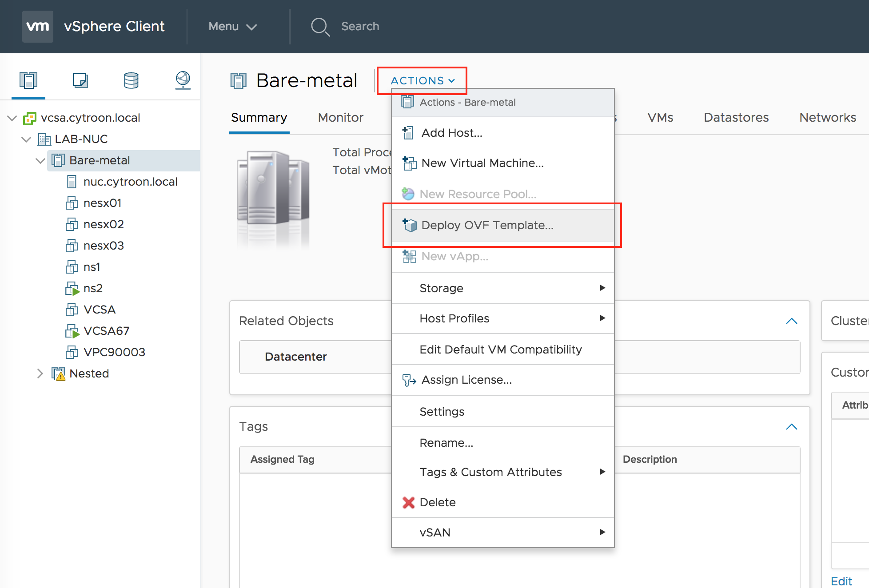Click the vCenter icon beside vcsa.cytroon.local
Screen dimensions: 869x588
(x=29, y=118)
